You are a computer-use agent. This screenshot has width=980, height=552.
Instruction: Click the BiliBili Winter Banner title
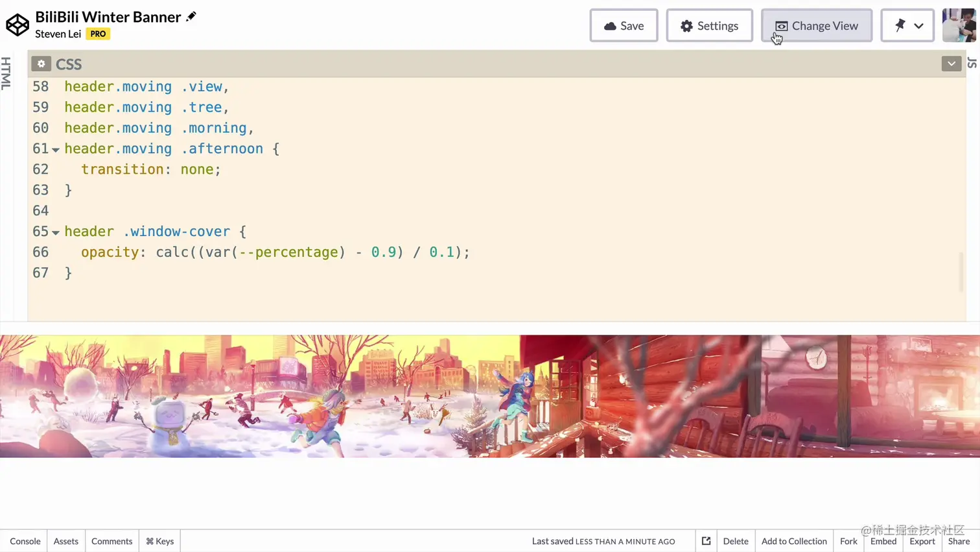click(x=108, y=17)
